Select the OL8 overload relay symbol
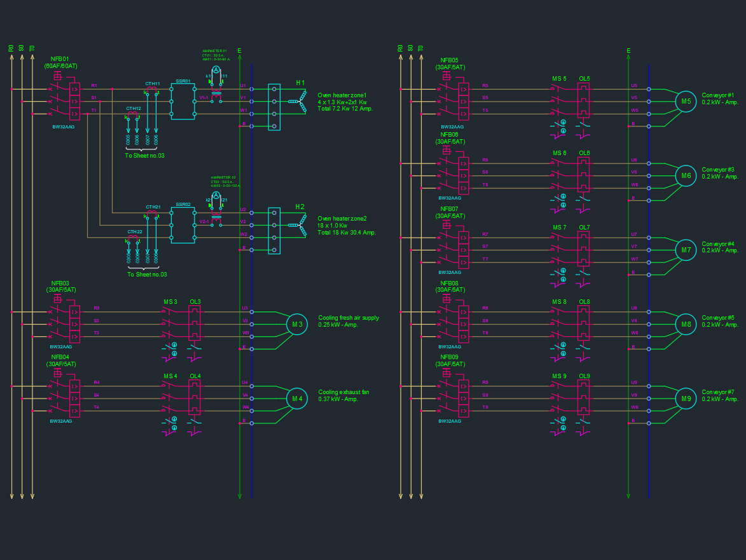746x560 pixels. click(x=583, y=324)
